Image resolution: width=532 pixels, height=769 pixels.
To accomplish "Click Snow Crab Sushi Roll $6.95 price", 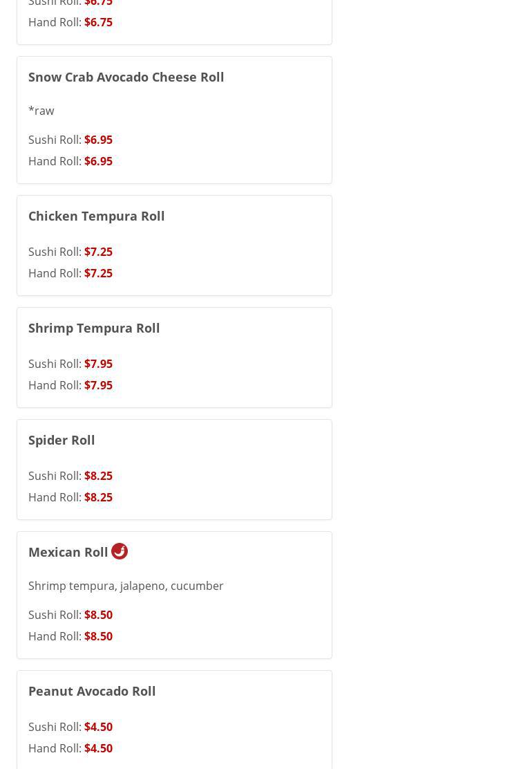I will pyautogui.click(x=98, y=140).
